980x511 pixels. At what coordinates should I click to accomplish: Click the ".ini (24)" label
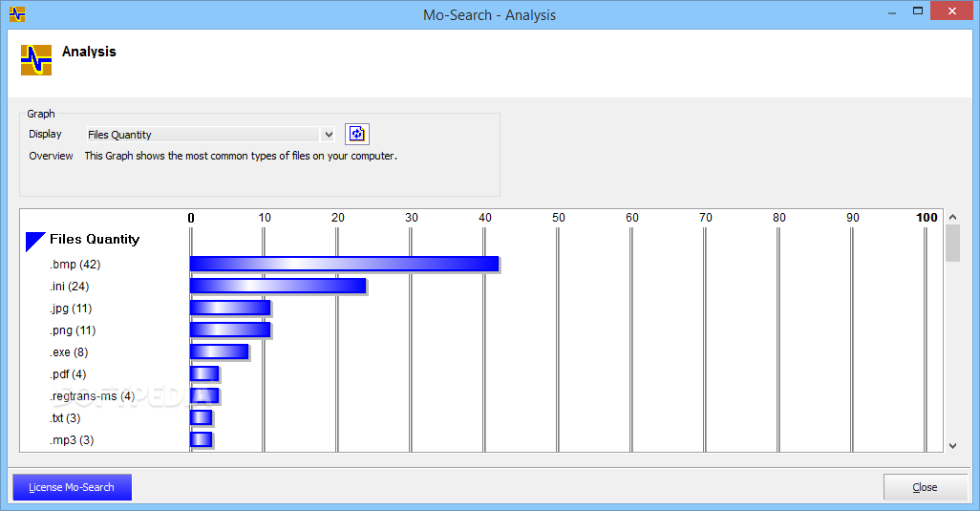70,287
